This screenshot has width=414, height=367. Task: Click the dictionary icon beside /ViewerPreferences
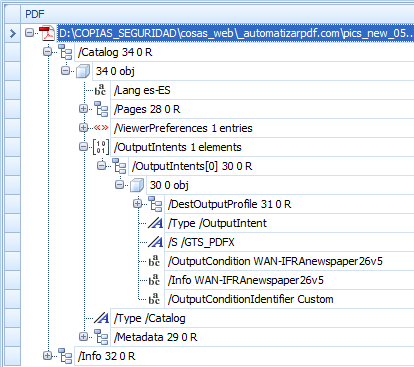coord(101,128)
